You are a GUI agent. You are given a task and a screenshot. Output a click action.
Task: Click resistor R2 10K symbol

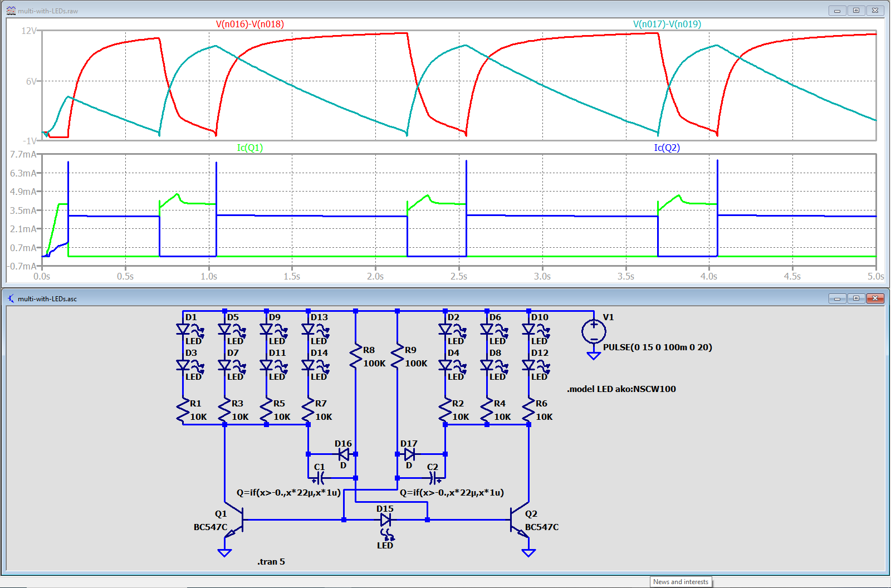[445, 410]
